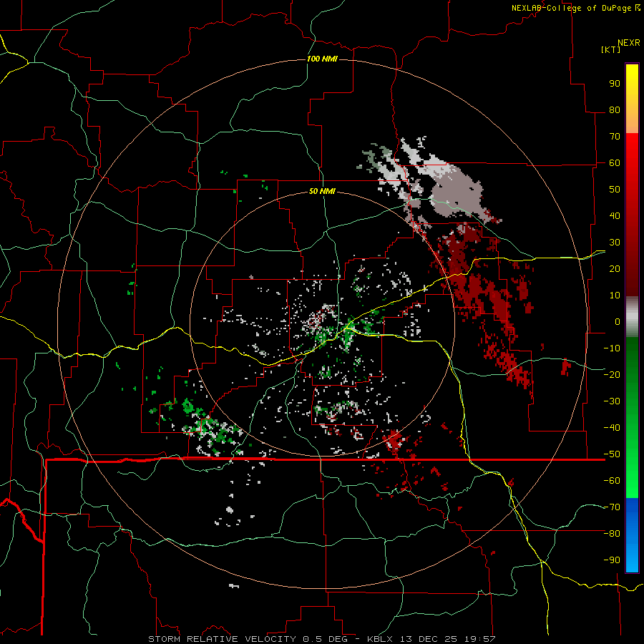The width and height of the screenshot is (644, 644).
Task: Click the -70 kt label on color scale
Action: click(x=612, y=507)
